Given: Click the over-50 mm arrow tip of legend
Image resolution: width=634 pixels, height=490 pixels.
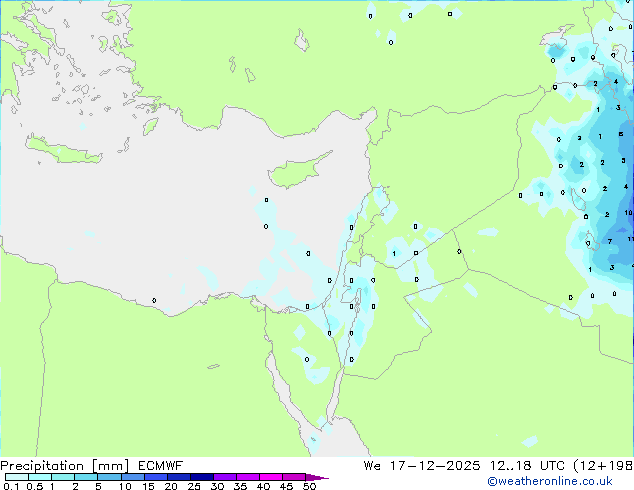Looking at the screenshot, I should coord(317,477).
